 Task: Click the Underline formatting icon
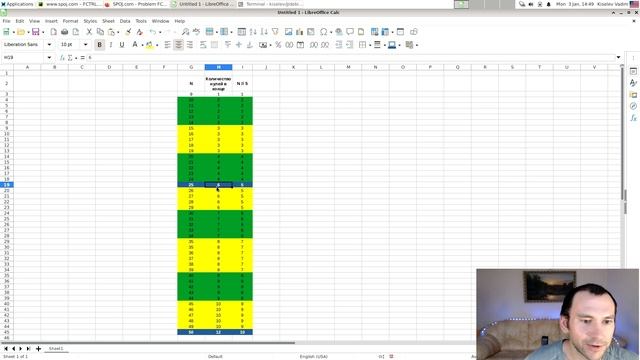(122, 44)
